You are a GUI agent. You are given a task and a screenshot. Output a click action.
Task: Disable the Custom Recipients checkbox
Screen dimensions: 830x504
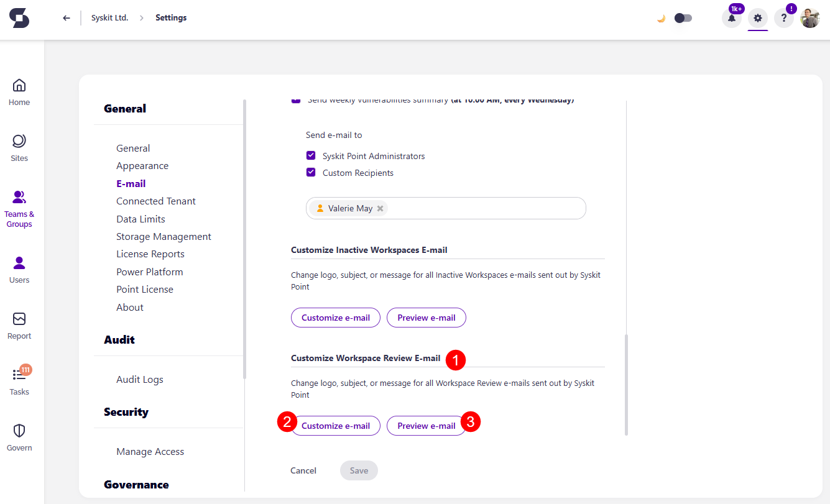coord(310,172)
